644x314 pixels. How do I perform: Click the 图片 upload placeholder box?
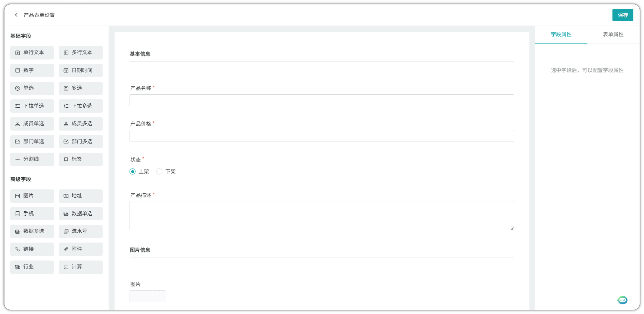(147, 296)
